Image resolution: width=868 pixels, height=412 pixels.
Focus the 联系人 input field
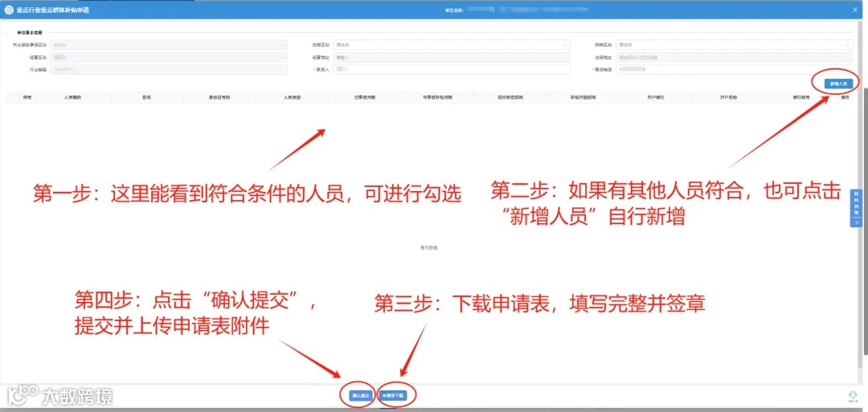(451, 69)
